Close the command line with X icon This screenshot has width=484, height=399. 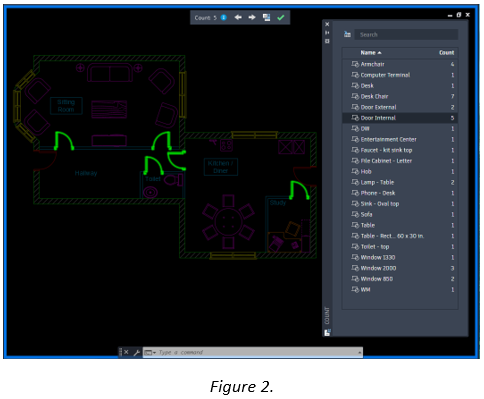[x=126, y=352]
